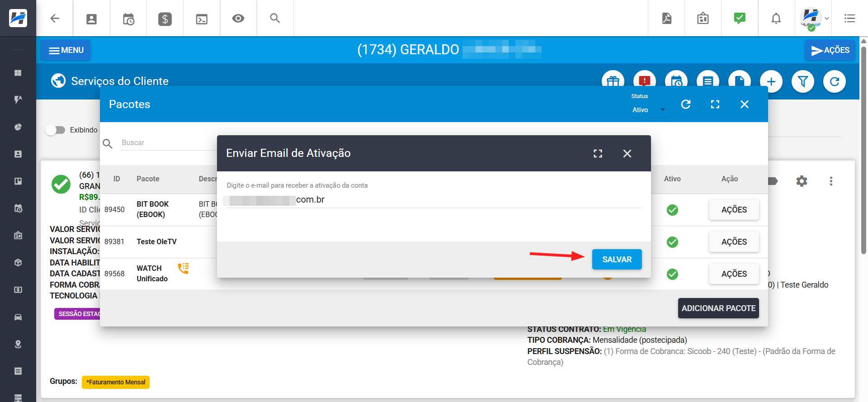Refresh the Pacotes dialog
868x402 pixels.
pyautogui.click(x=686, y=104)
